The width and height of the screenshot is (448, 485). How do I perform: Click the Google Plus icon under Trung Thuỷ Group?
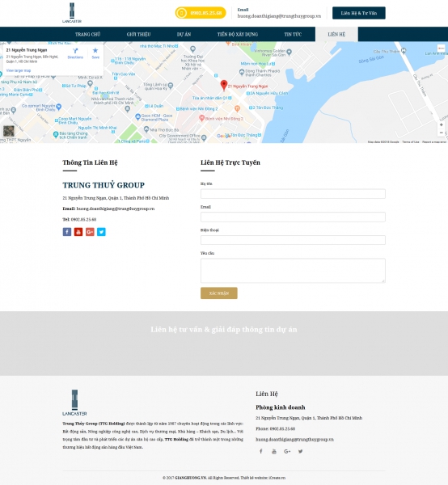90,232
